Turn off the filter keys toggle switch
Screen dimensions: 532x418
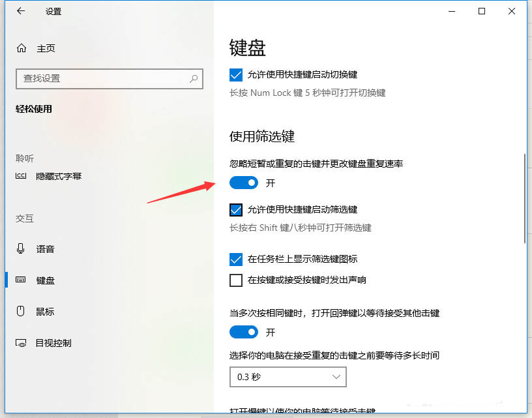coord(244,183)
